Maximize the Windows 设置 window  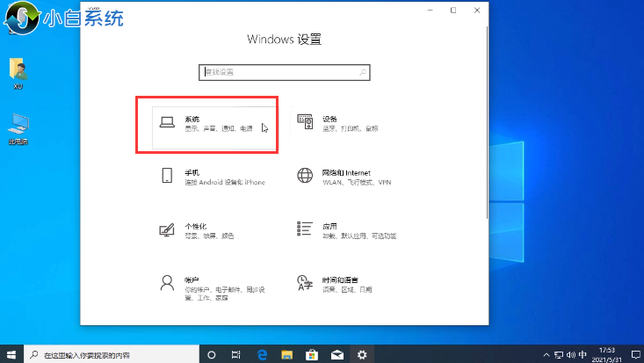(453, 11)
